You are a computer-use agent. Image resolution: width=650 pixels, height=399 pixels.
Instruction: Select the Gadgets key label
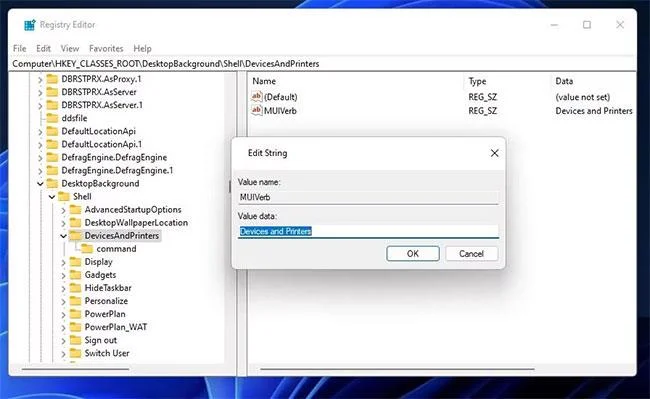(100, 275)
